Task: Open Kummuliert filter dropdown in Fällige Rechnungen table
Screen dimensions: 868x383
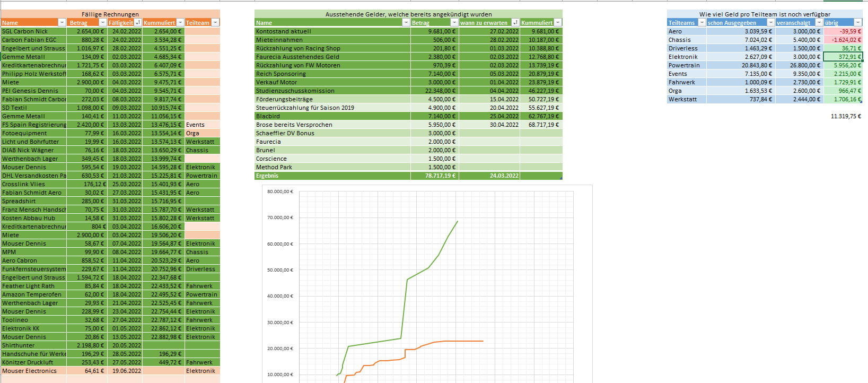Action: click(x=180, y=23)
